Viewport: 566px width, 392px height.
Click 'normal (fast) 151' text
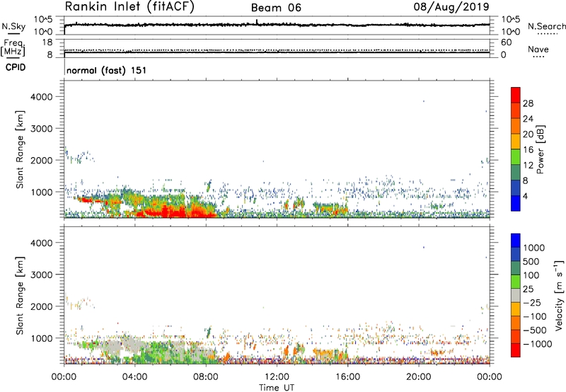(x=107, y=70)
